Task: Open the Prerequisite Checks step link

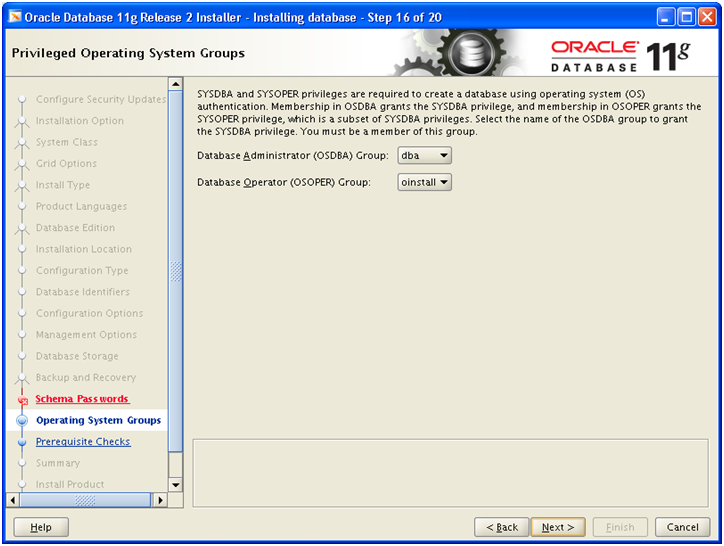Action: click(83, 442)
